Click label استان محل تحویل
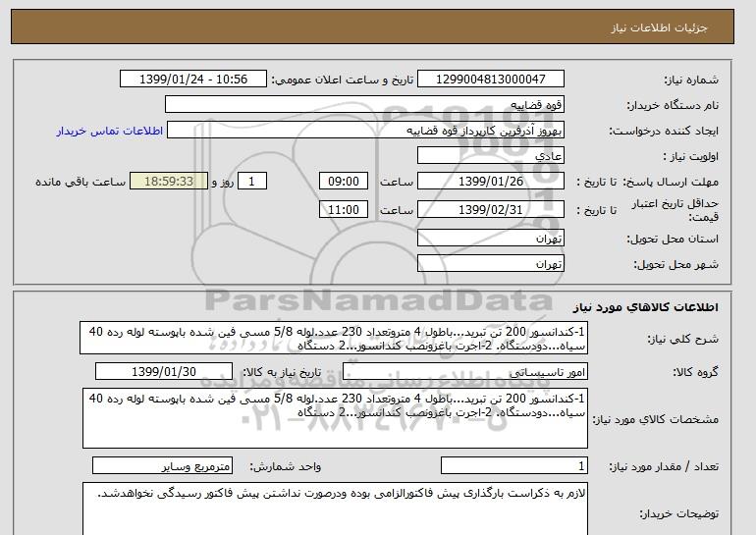 [673, 239]
